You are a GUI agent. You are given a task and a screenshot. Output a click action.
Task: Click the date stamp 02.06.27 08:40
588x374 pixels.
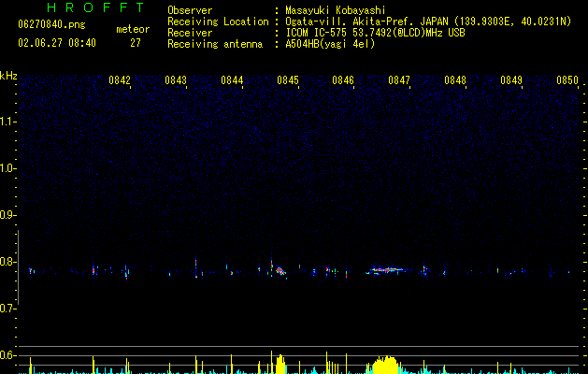pos(57,43)
